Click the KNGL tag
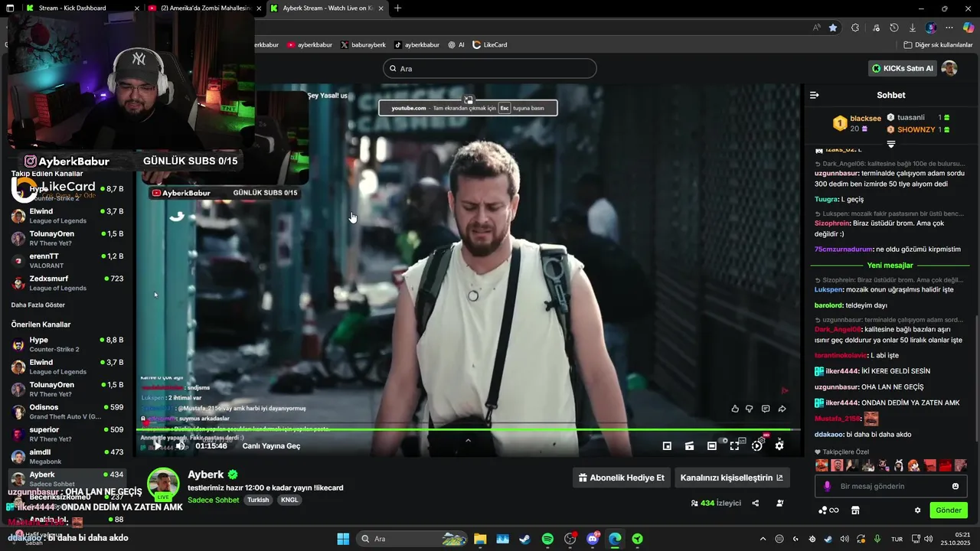The height and width of the screenshot is (551, 980). (289, 500)
